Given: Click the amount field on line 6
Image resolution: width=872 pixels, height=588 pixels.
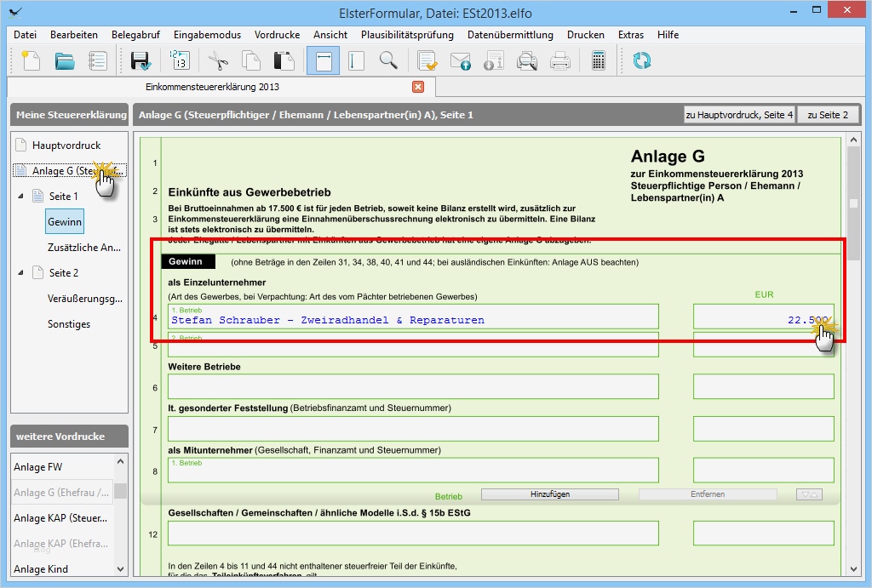Looking at the screenshot, I should click(764, 387).
